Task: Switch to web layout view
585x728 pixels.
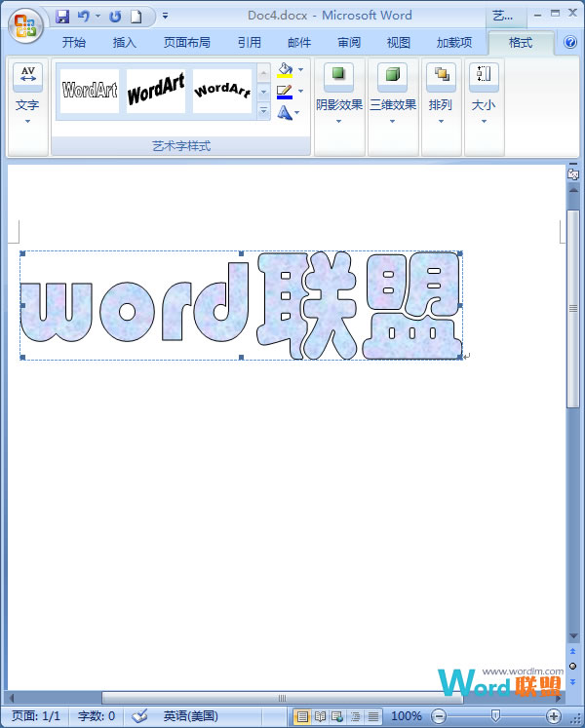Action: (x=337, y=716)
